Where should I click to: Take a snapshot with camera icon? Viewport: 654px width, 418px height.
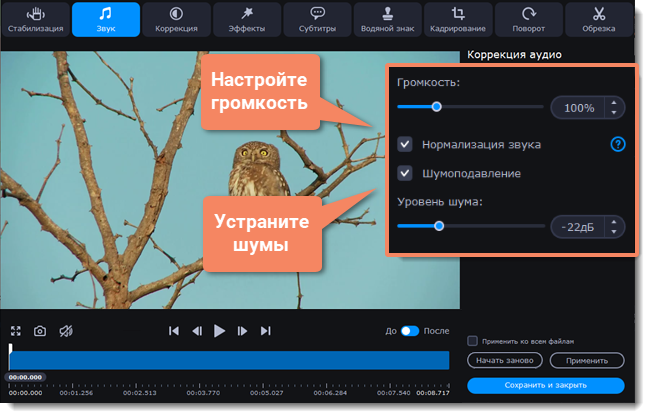[x=40, y=331]
